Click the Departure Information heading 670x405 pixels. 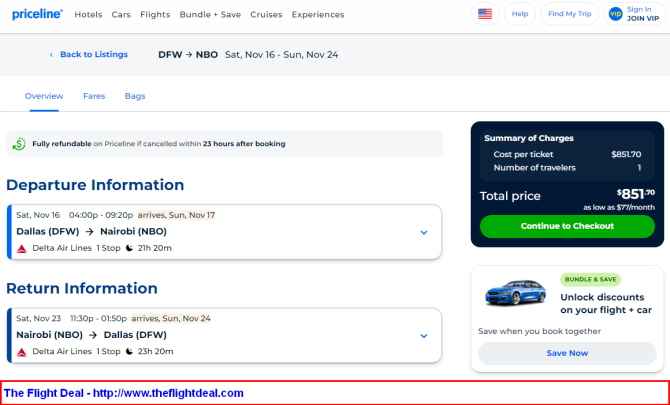click(95, 185)
